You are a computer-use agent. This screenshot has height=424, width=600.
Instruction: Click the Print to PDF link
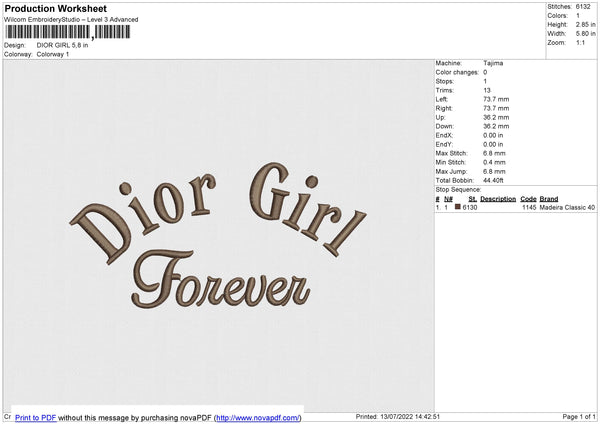tap(36, 418)
